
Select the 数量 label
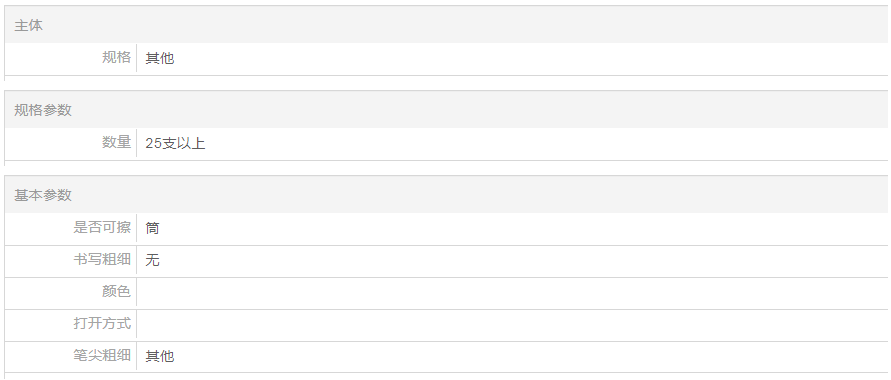tap(116, 142)
